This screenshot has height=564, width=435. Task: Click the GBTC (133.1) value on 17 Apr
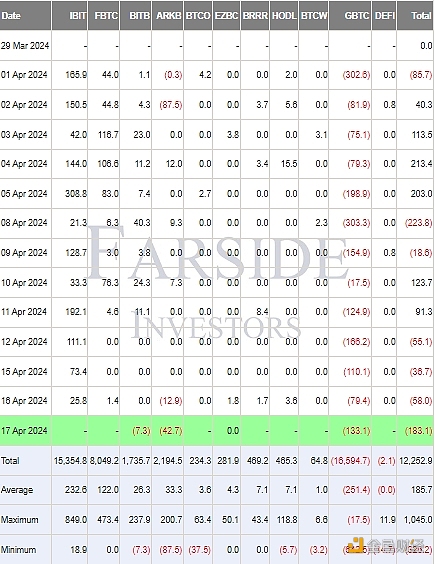[x=356, y=431]
